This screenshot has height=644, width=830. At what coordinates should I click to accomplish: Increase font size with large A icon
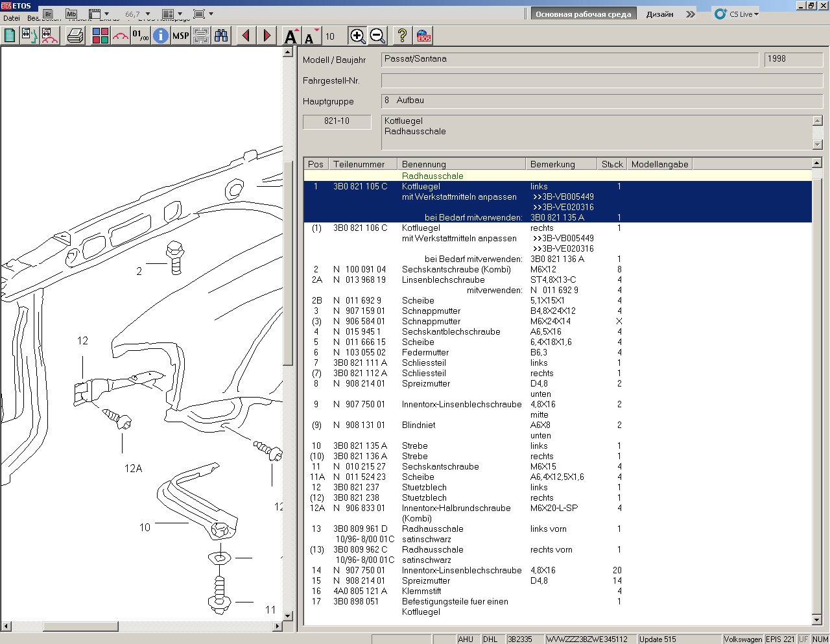291,36
